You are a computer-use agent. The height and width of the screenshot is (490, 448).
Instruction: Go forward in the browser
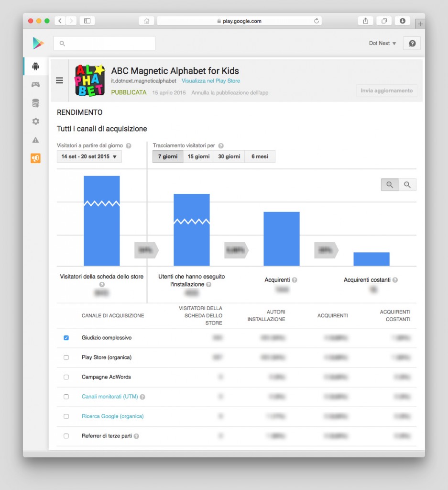(x=71, y=21)
